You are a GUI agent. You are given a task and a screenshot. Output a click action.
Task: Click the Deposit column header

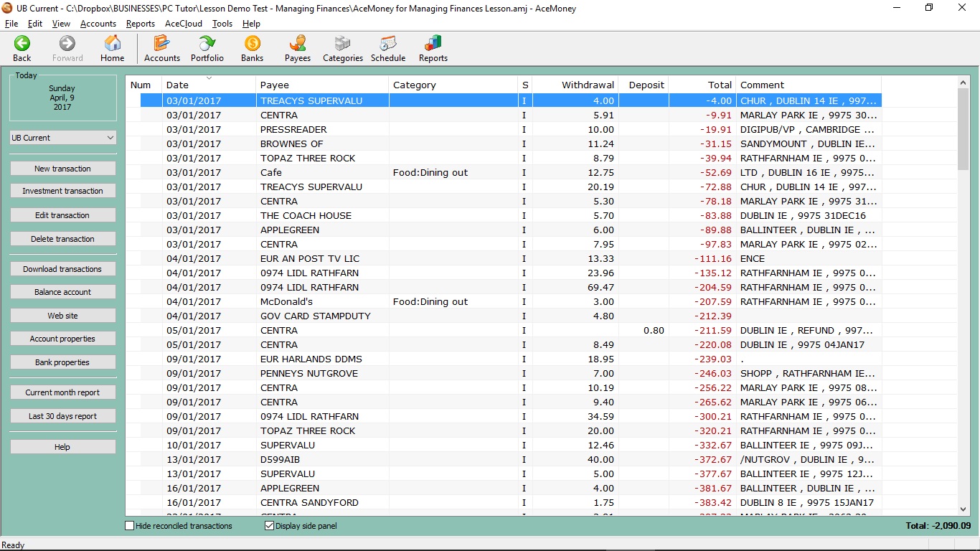(644, 85)
